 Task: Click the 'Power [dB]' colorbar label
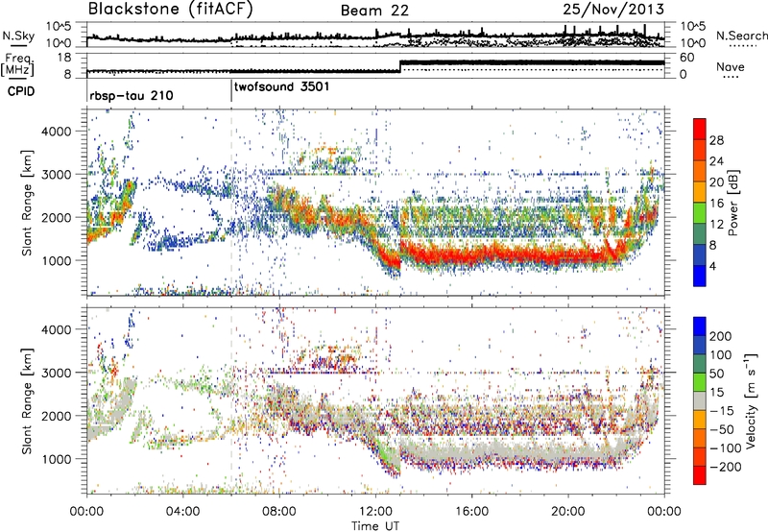pyautogui.click(x=733, y=203)
